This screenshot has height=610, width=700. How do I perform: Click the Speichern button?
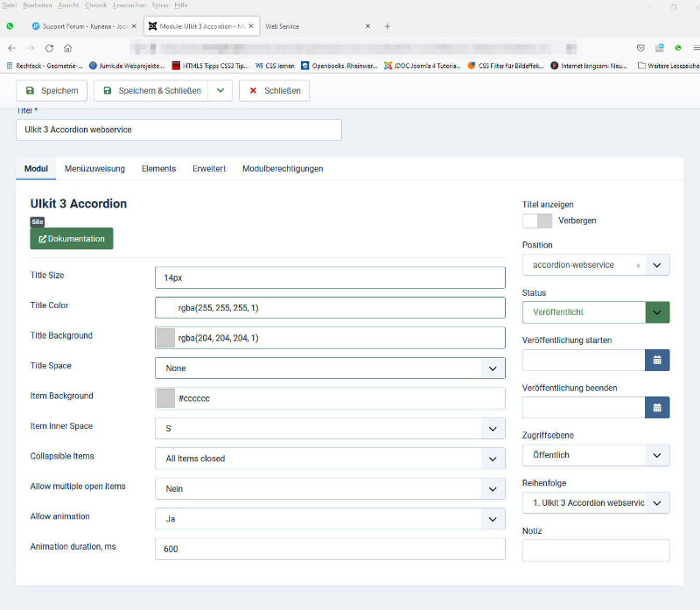[52, 91]
